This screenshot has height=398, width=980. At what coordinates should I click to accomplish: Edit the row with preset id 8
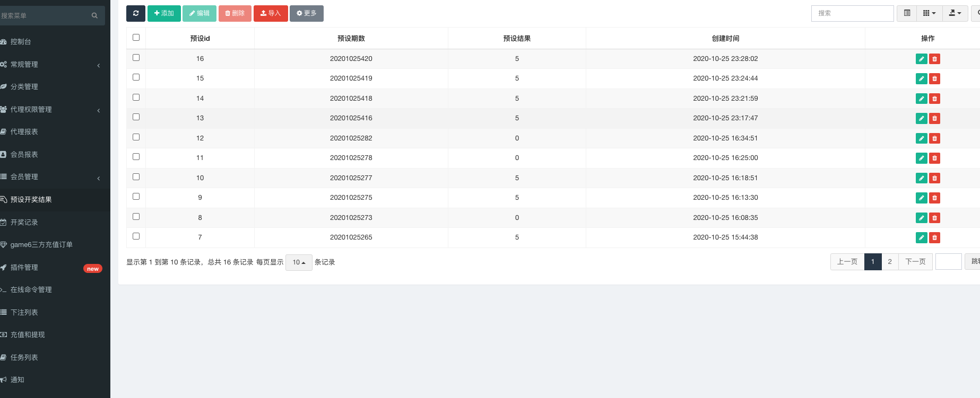click(922, 218)
